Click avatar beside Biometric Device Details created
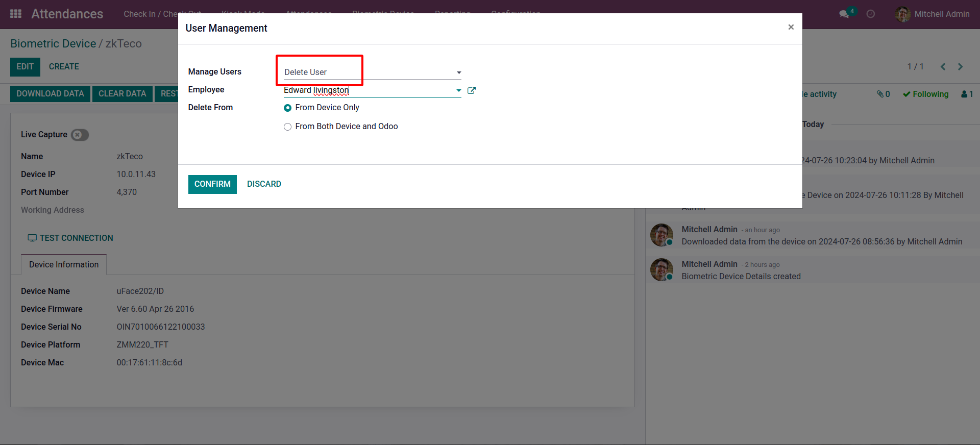The height and width of the screenshot is (445, 980). click(x=661, y=269)
